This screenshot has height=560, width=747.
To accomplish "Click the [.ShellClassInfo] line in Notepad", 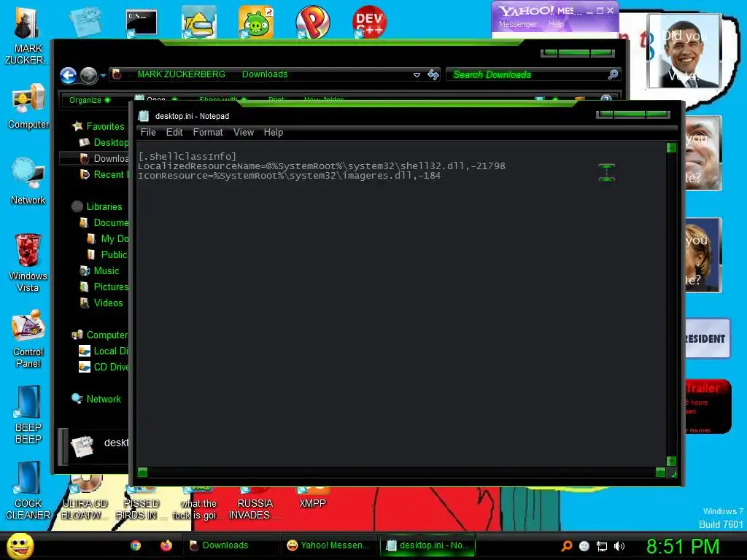I will point(187,156).
